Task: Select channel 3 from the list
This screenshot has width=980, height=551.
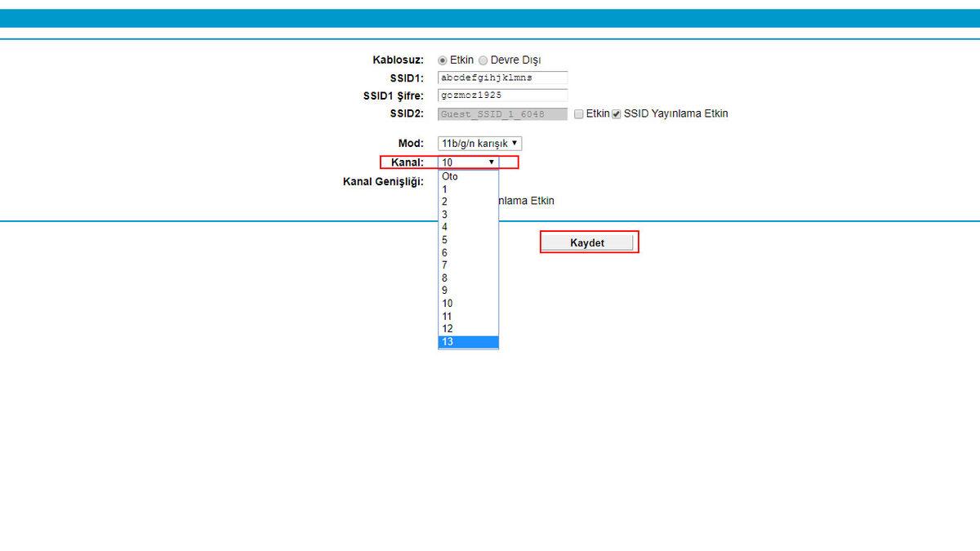Action: click(x=467, y=215)
